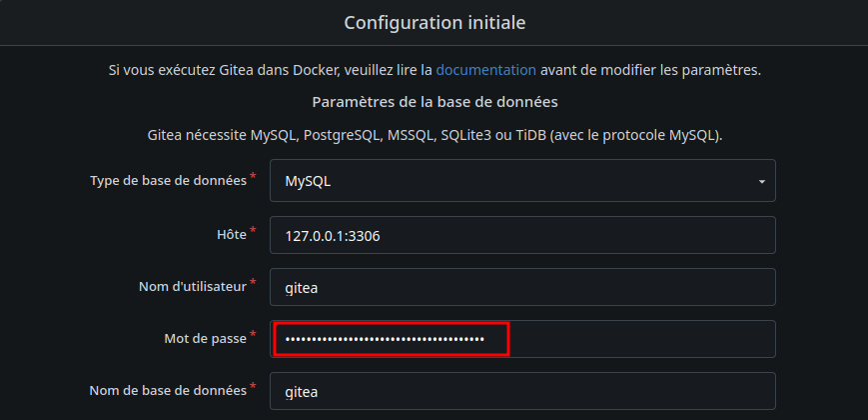Click the required asterisk beside database type
Image resolution: width=868 pixels, height=420 pixels.
[x=253, y=178]
